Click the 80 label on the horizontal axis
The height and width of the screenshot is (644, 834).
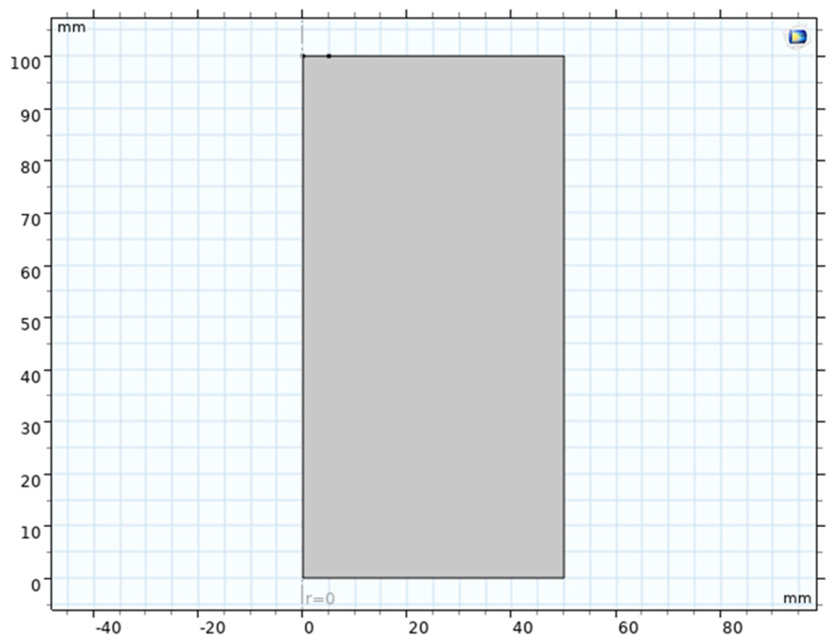pos(732,627)
